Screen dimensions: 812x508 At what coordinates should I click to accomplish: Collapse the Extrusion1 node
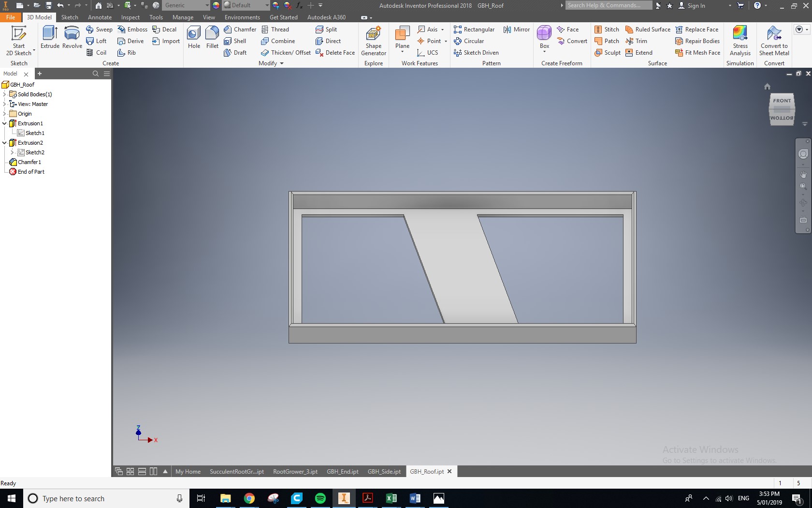point(5,123)
